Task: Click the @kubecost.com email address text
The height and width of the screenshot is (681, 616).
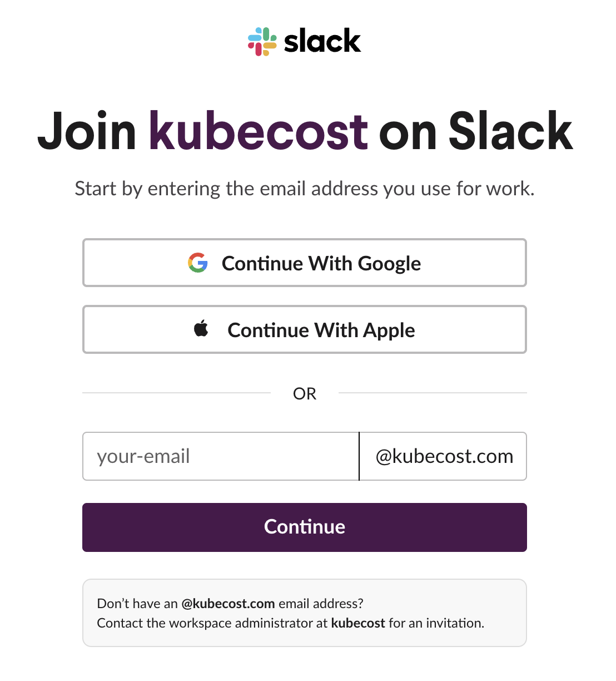Action: click(x=228, y=603)
